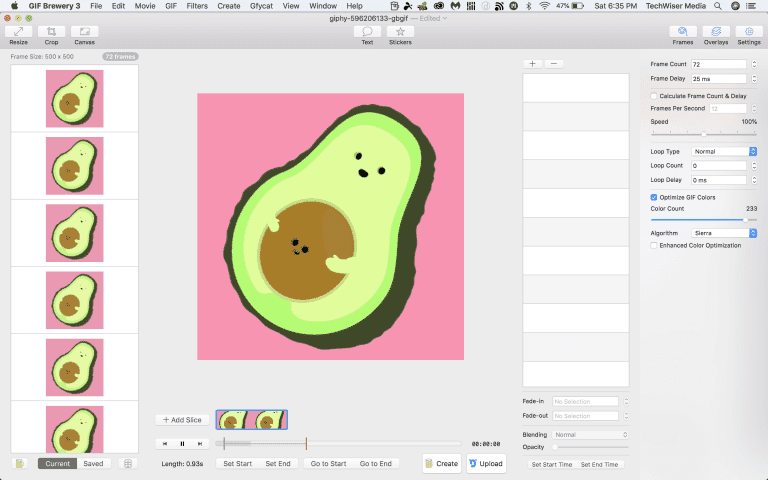This screenshot has height=480, width=768.
Task: Disable Optimize GIF Colors checkbox
Action: [654, 197]
